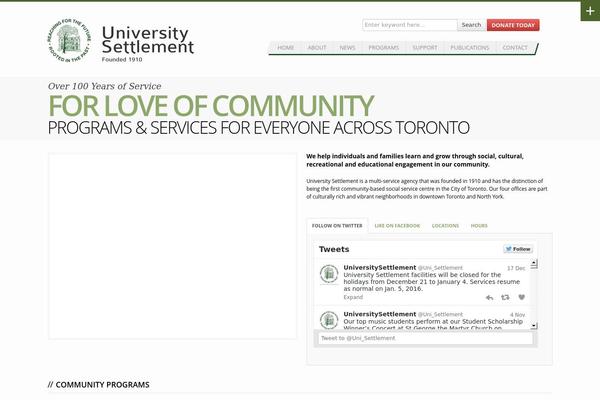Screen dimensions: 600x400
Task: Click the For Love of Community headline
Action: [211, 106]
